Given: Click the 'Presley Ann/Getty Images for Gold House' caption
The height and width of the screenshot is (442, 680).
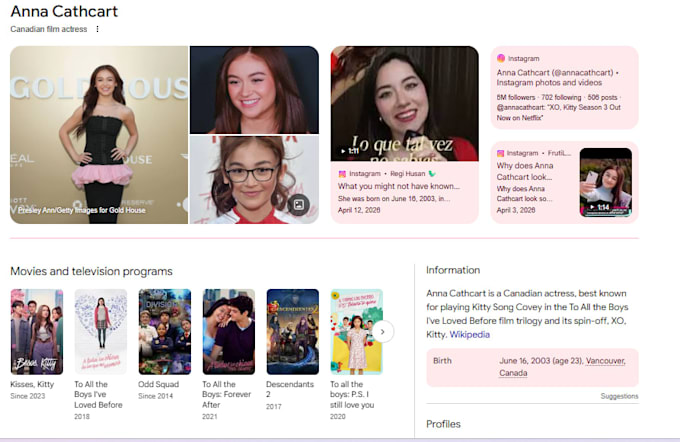Looking at the screenshot, I should [82, 210].
